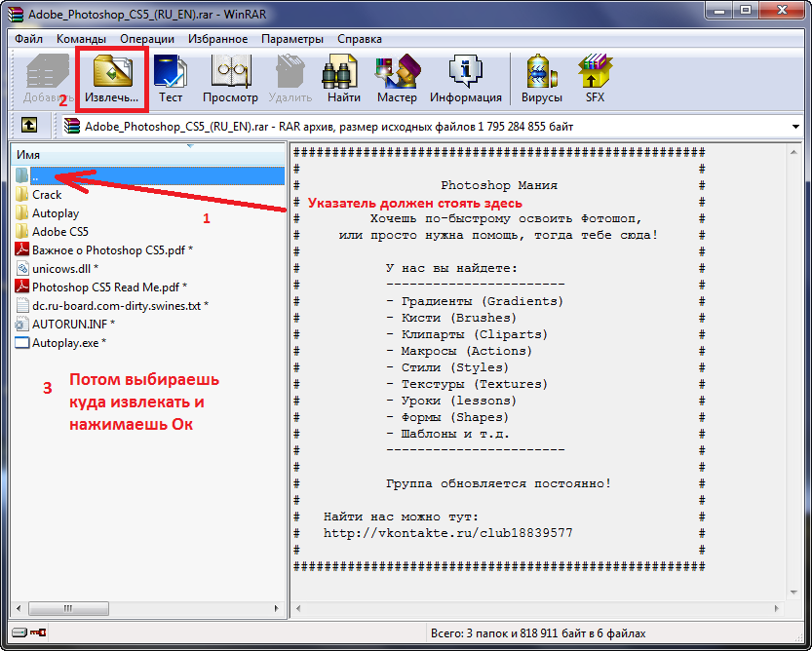The image size is (812, 651).
Task: Click the Извлечь (Extract) toolbar button
Action: pos(112,78)
